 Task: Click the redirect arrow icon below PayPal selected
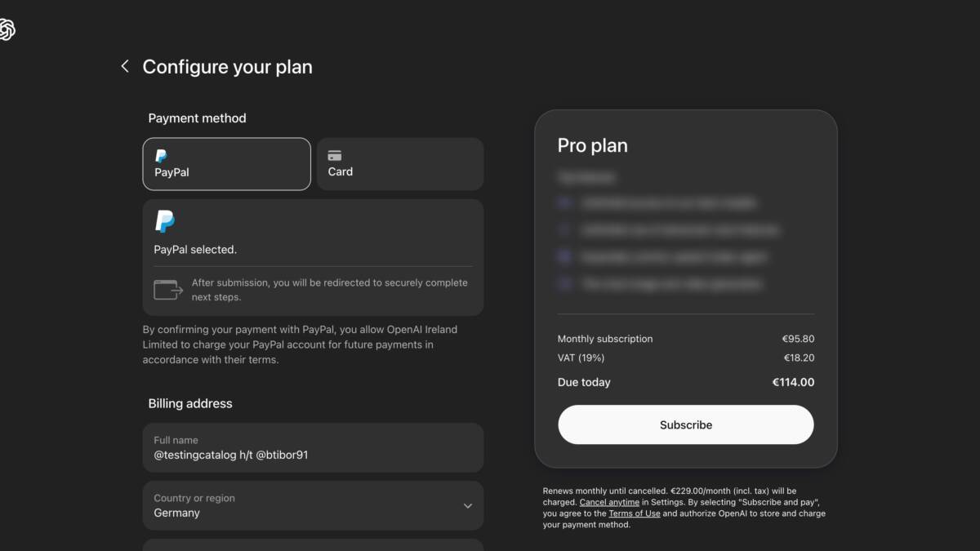(168, 288)
